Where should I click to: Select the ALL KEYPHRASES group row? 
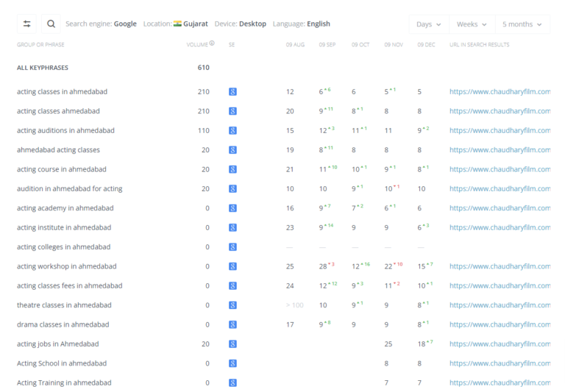click(x=43, y=68)
